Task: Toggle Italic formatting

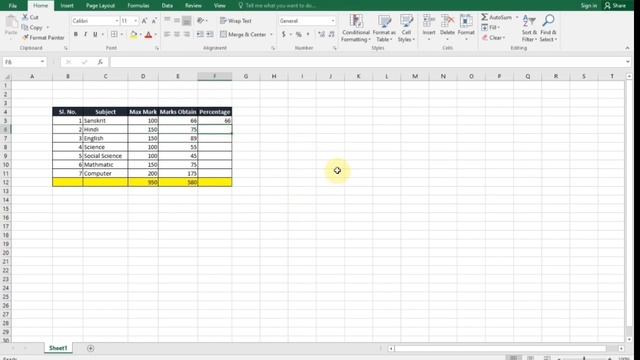Action: pos(85,35)
